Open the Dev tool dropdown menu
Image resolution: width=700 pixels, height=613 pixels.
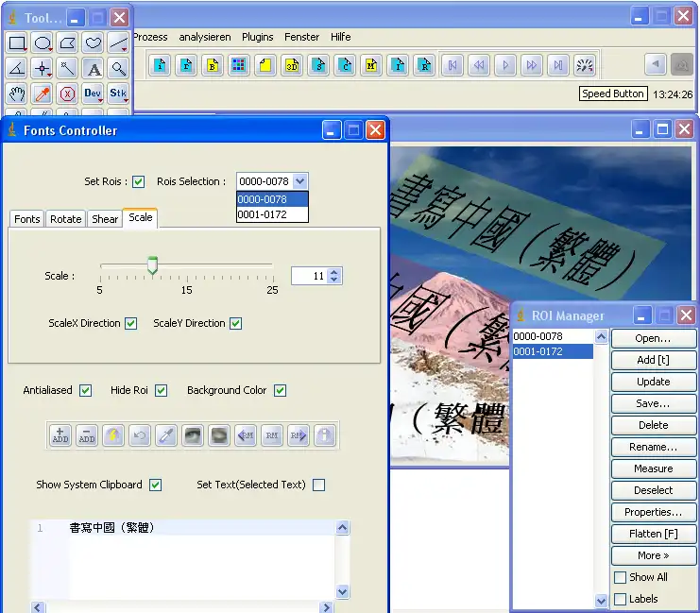click(93, 94)
